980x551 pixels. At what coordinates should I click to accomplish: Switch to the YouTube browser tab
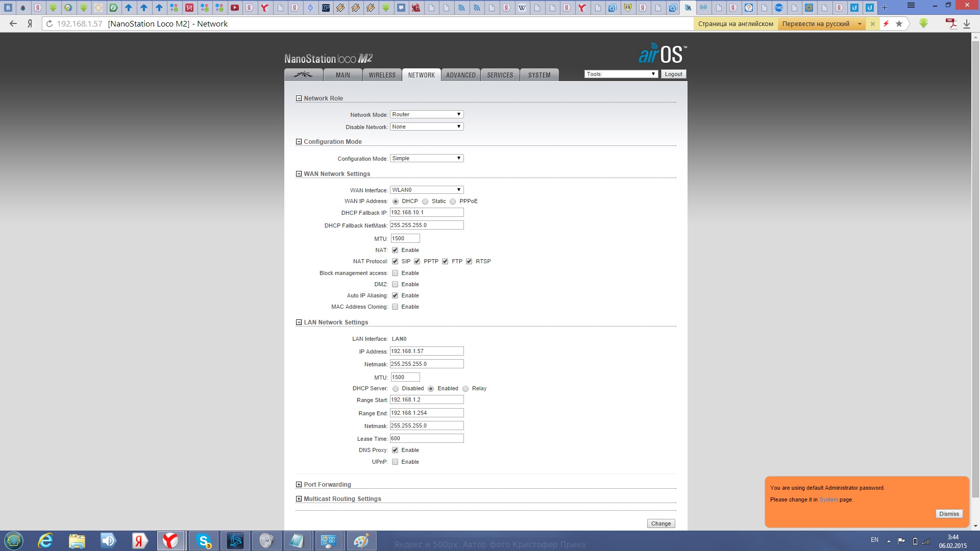234,8
